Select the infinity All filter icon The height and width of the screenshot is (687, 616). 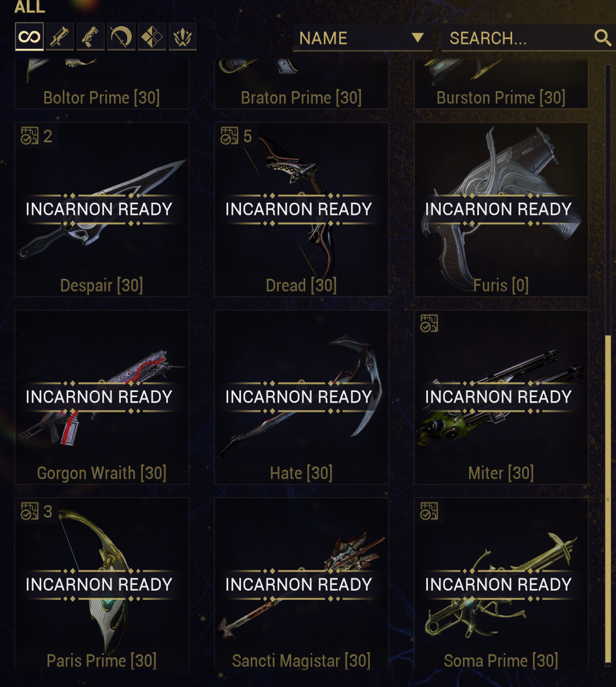pyautogui.click(x=30, y=37)
